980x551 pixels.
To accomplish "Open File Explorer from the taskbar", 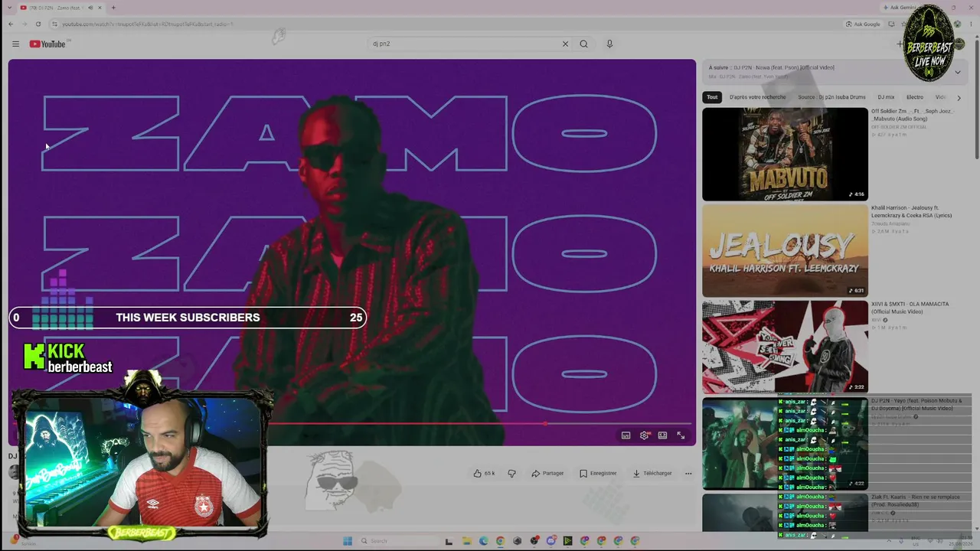I will (x=466, y=541).
